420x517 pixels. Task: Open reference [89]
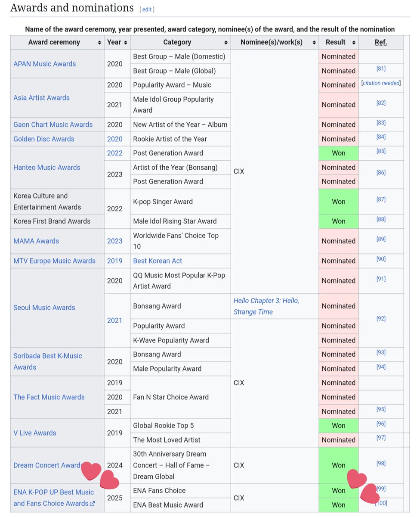tap(381, 239)
